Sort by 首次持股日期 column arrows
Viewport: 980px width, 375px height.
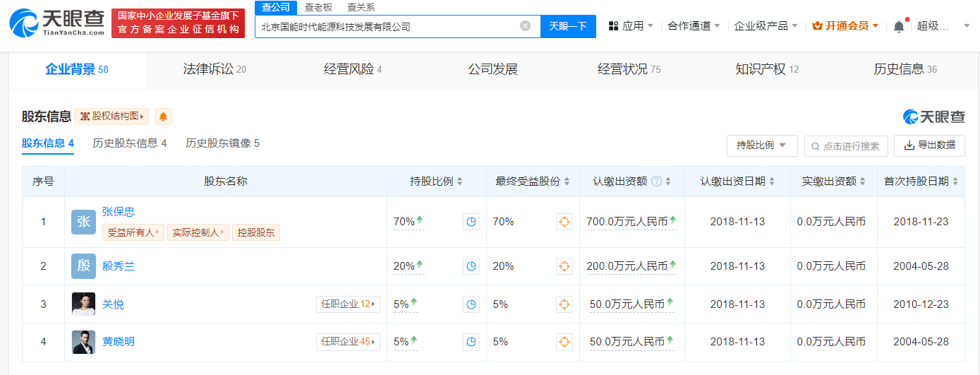point(955,181)
